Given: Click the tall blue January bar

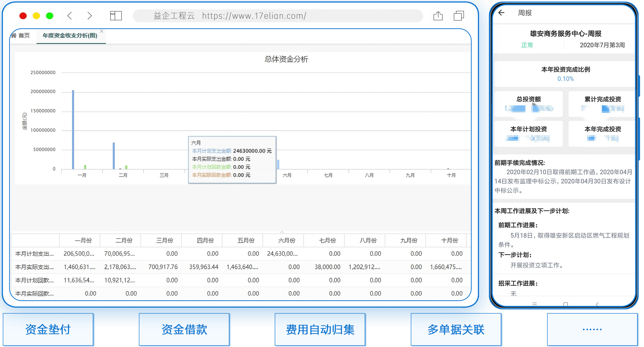Looking at the screenshot, I should coord(73,130).
